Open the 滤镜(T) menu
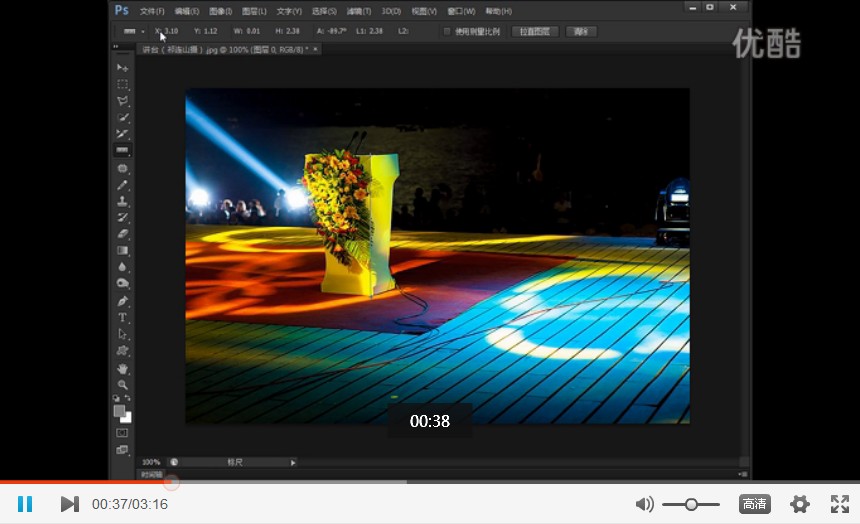 [x=359, y=11]
